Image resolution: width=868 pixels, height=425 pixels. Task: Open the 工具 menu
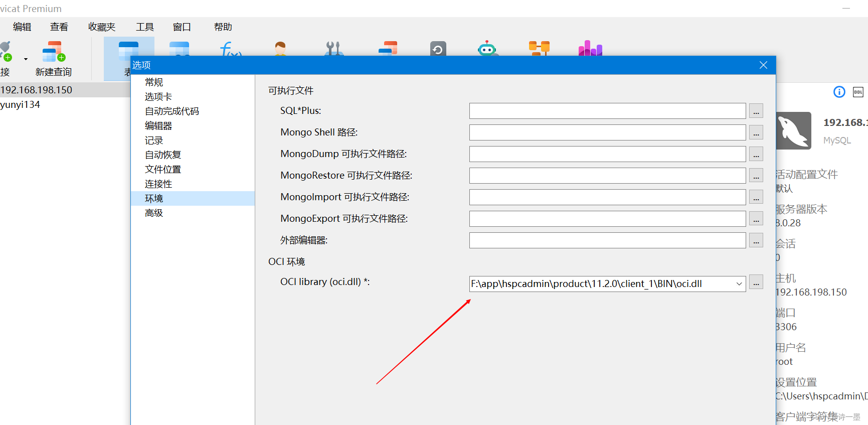(145, 27)
